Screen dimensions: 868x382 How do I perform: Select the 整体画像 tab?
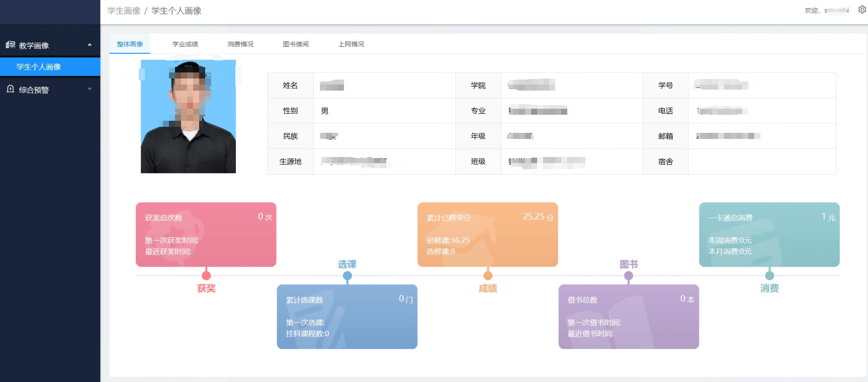pos(130,44)
